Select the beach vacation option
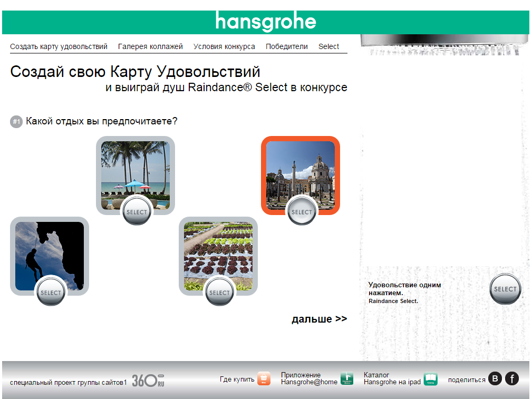This screenshot has height=399, width=532. pyautogui.click(x=136, y=211)
